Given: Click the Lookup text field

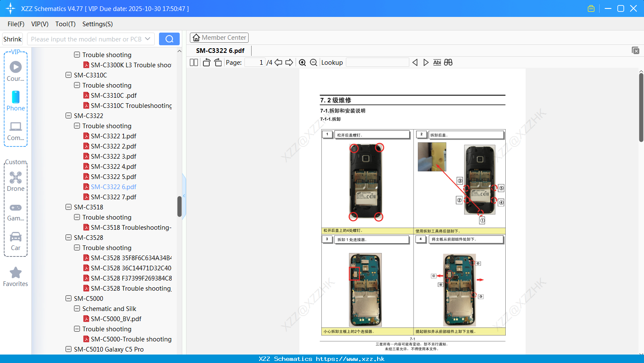Looking at the screenshot, I should pyautogui.click(x=377, y=62).
